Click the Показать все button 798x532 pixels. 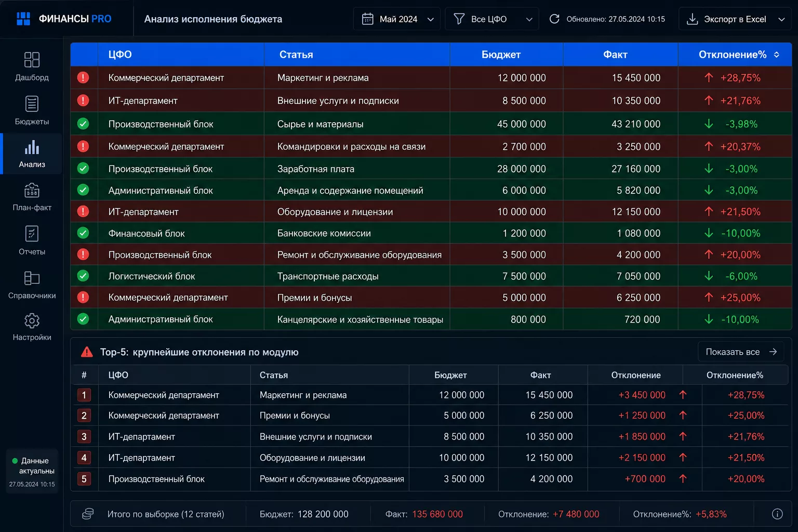(x=741, y=352)
